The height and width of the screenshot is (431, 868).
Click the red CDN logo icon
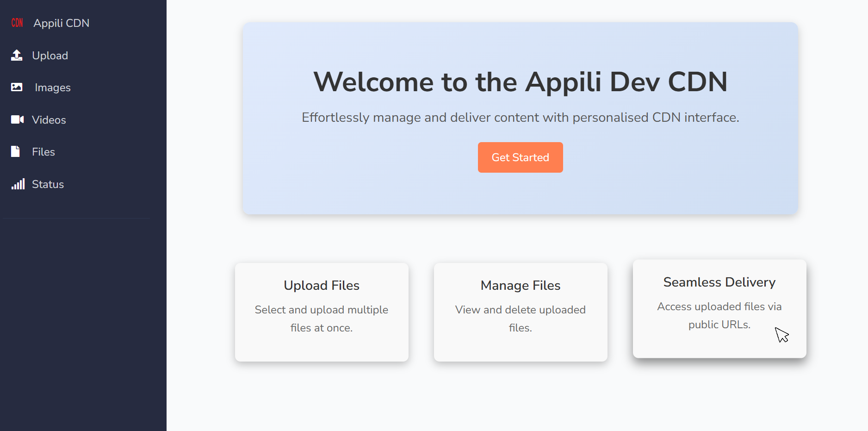click(17, 23)
